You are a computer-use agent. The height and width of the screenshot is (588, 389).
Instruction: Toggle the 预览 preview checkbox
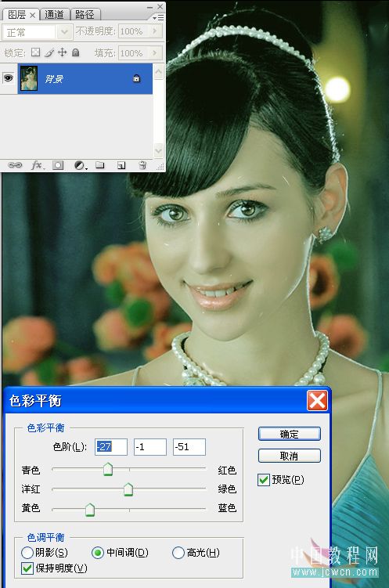click(264, 480)
